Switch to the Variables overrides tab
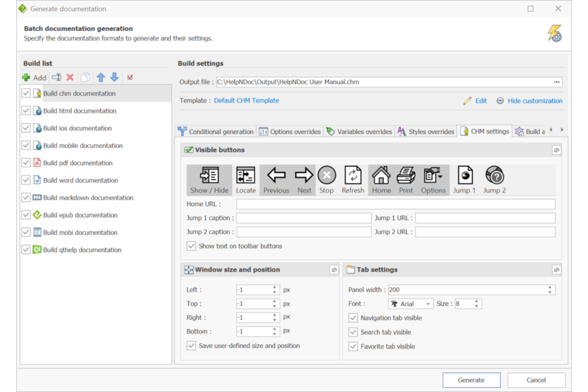This screenshot has height=392, width=588. pos(359,131)
